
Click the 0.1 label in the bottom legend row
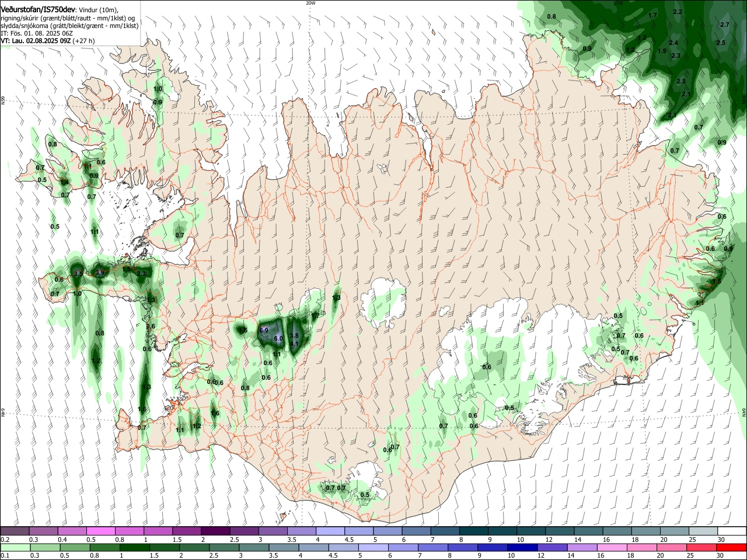(5, 556)
